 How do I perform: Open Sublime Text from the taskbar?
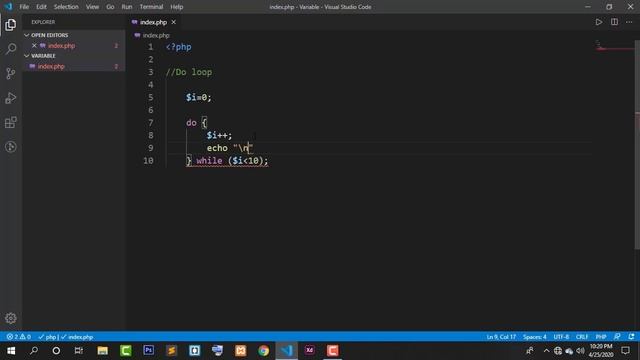pos(171,351)
